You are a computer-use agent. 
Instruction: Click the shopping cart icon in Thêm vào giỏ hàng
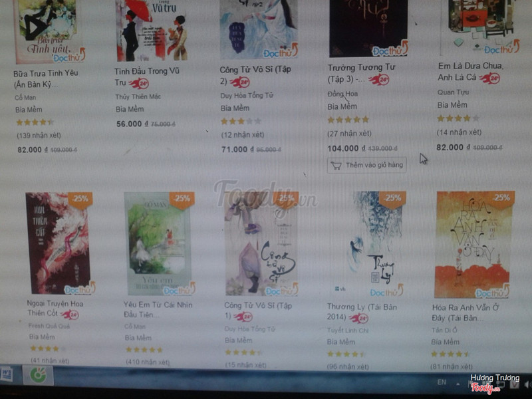[336, 166]
